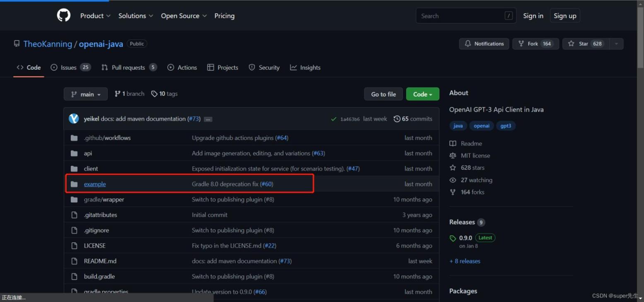The height and width of the screenshot is (302, 644).
Task: Click the Go to file button
Action: click(x=384, y=94)
